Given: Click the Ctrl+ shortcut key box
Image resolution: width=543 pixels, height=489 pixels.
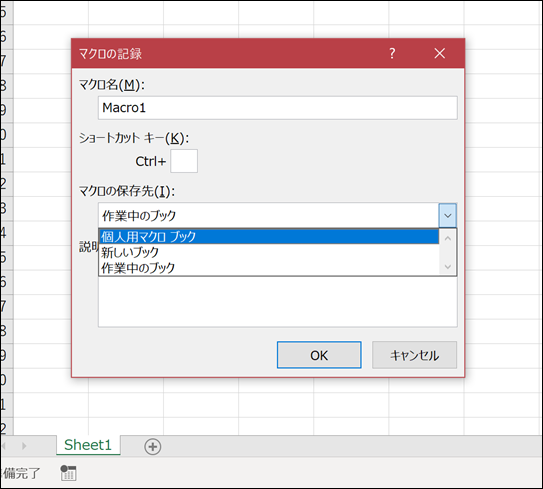Looking at the screenshot, I should [x=184, y=161].
